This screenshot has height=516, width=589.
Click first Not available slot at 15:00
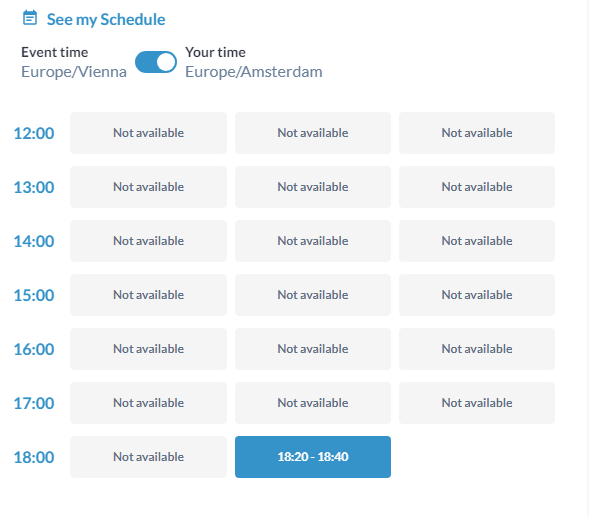[x=148, y=295]
